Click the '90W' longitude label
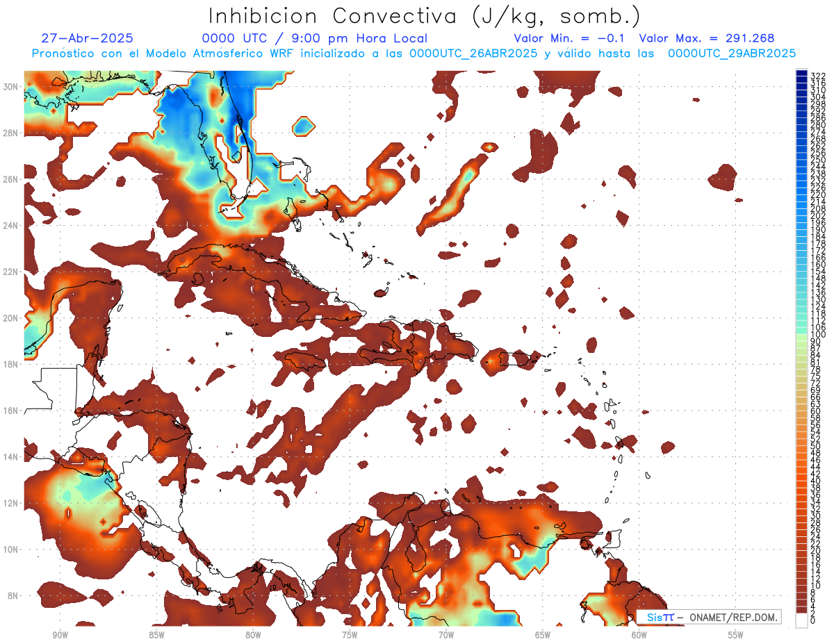Screen dimensions: 834x644 point(60,636)
